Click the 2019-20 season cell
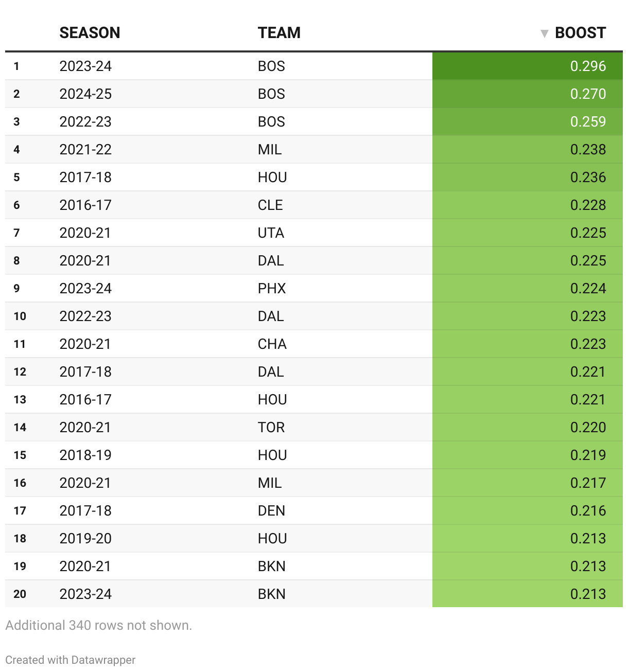 tap(85, 538)
